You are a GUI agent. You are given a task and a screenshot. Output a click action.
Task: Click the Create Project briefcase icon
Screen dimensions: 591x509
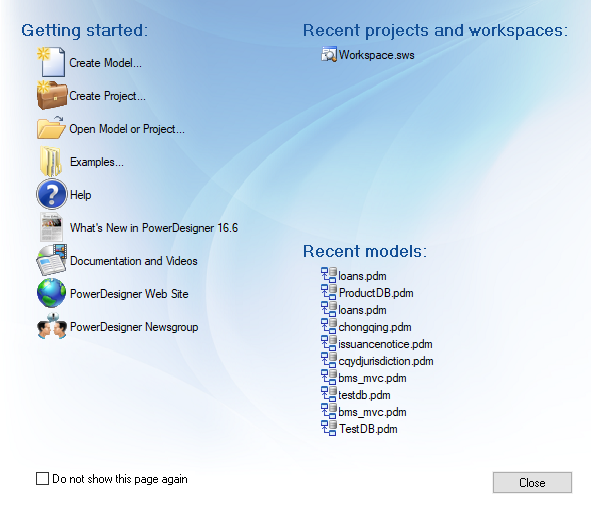coord(52,95)
